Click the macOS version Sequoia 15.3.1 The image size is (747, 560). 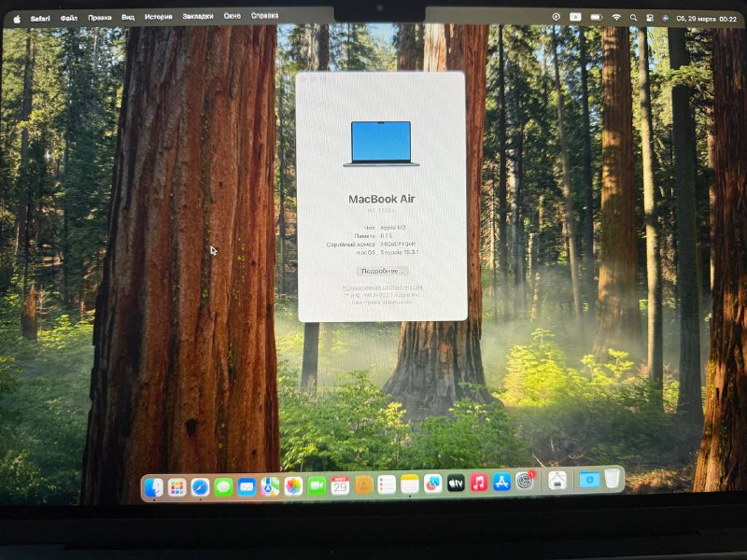pos(400,252)
